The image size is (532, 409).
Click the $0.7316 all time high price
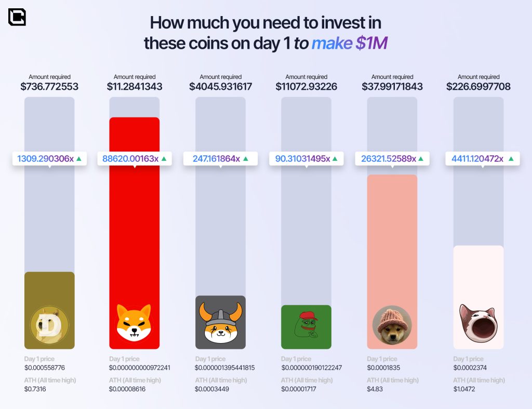click(x=35, y=389)
